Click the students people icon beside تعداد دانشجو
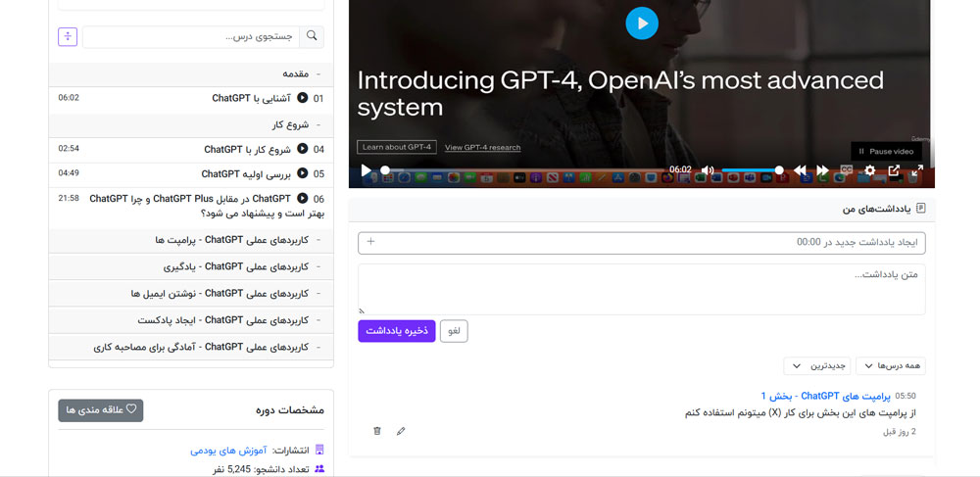Screen dimensions: 980x477 pyautogui.click(x=319, y=469)
